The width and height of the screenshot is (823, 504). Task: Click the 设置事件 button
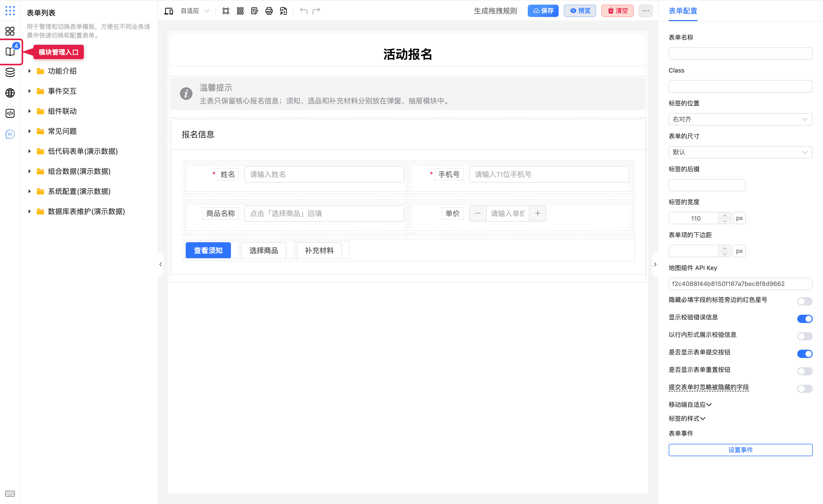740,450
